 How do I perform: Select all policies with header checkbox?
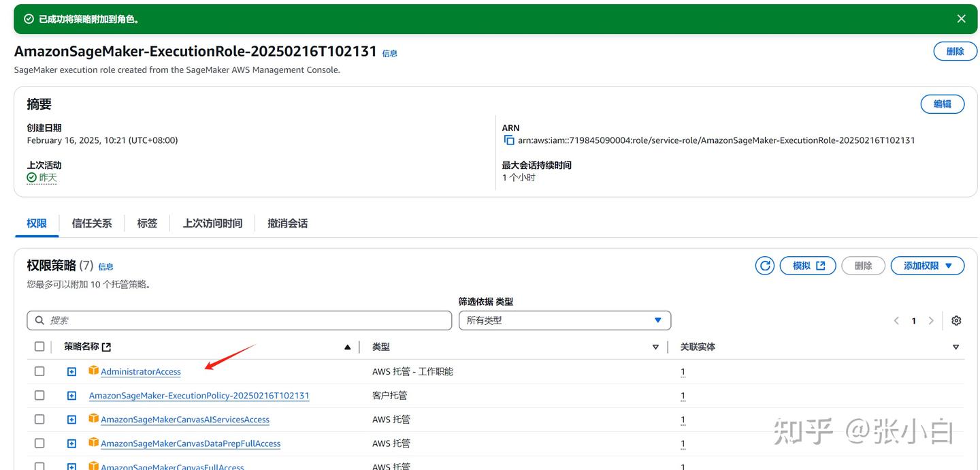click(39, 347)
